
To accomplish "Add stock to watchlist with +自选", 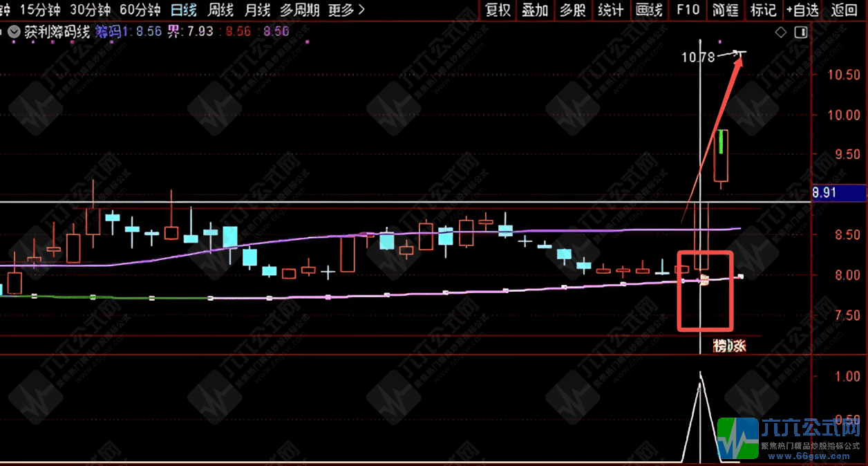I will 802,10.
